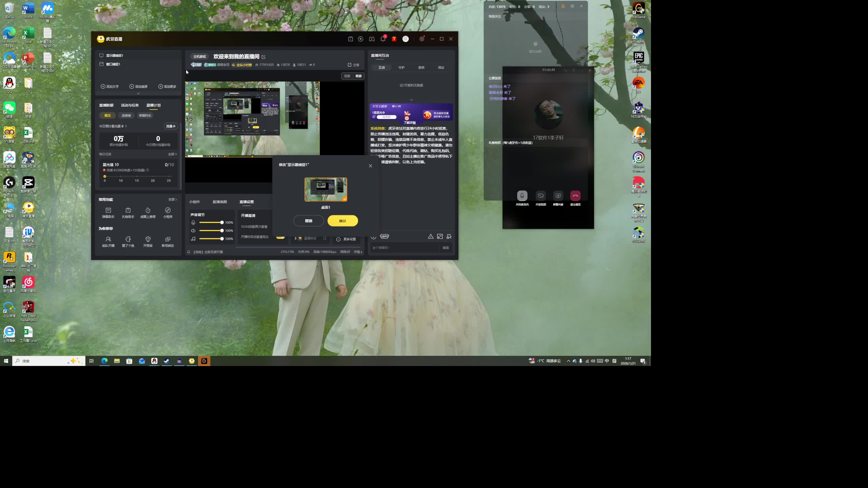This screenshot has width=868, height=488.
Task: Expand 详情 details in status bar
Action: point(358,252)
